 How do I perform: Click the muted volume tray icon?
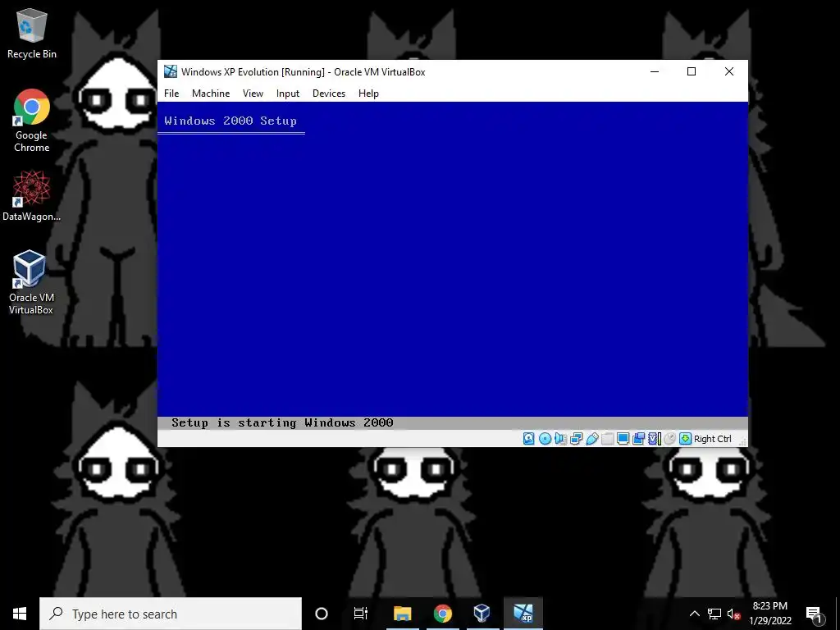pyautogui.click(x=733, y=614)
